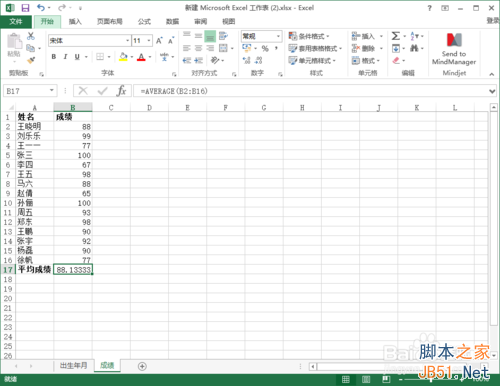Switch to the 出生年月 sheet tab
Image resolution: width=500 pixels, height=386 pixels.
pyautogui.click(x=74, y=365)
